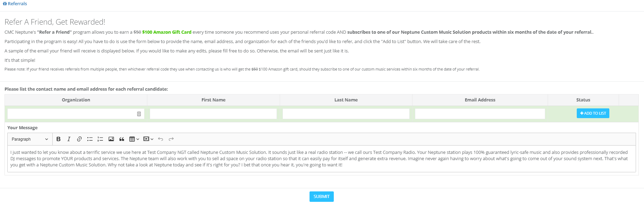
Task: Toggle italic formatting in message editor
Action: pos(69,139)
